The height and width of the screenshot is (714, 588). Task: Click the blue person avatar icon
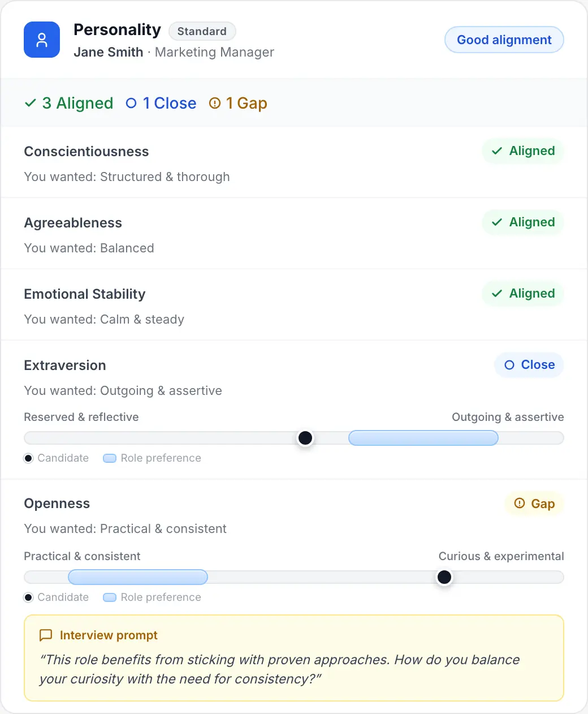point(41,40)
